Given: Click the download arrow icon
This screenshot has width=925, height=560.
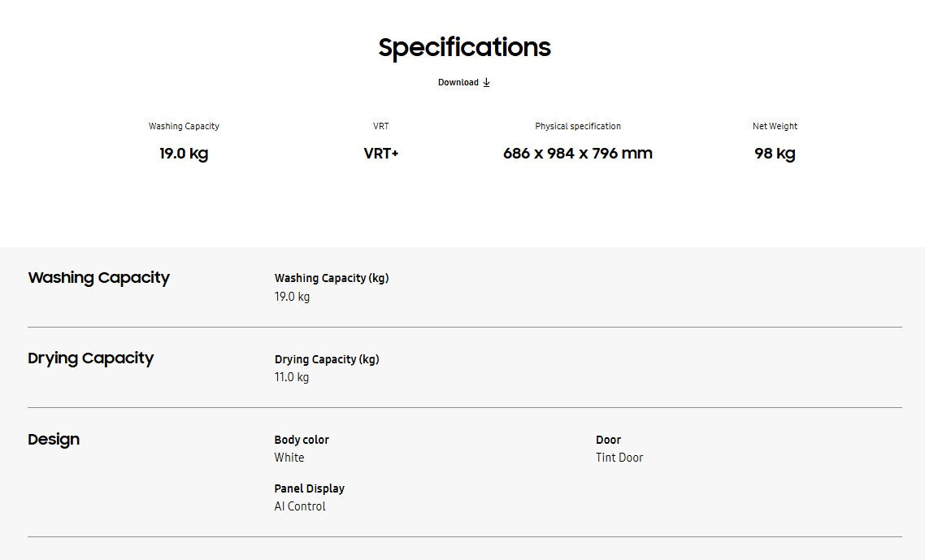Looking at the screenshot, I should [486, 82].
